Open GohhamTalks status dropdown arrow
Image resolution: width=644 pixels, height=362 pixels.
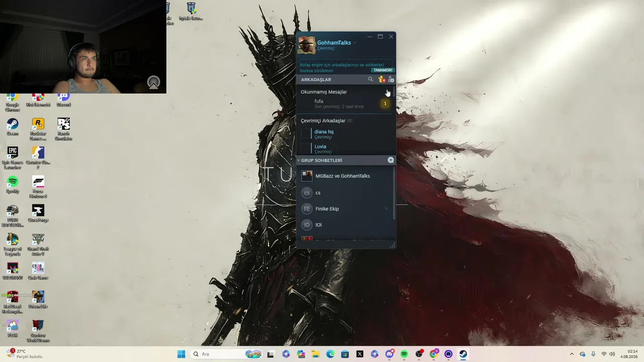tap(355, 43)
